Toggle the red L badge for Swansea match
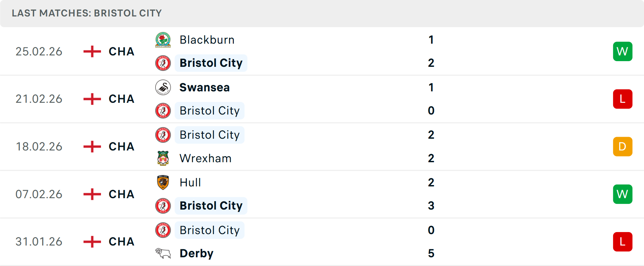 coord(623,99)
